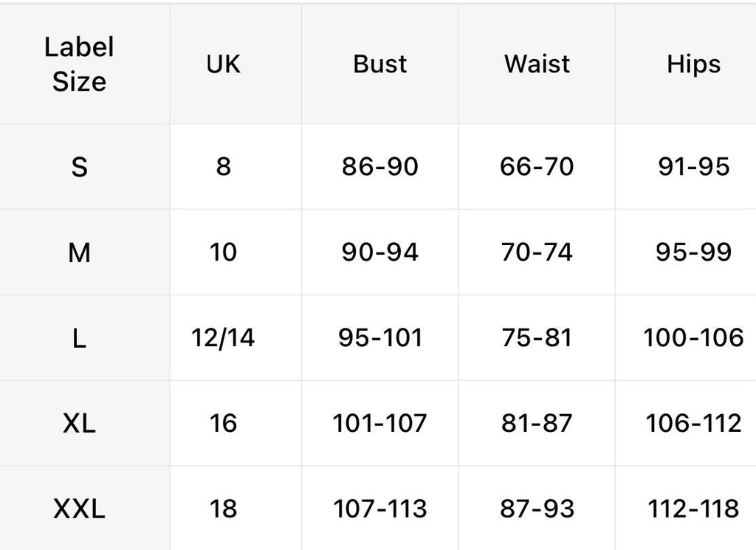The width and height of the screenshot is (756, 550).
Task: Select the Hips column header
Action: [x=693, y=64]
